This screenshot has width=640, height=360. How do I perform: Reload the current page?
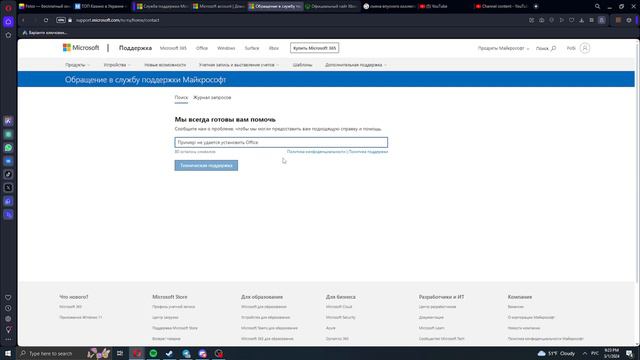point(46,20)
